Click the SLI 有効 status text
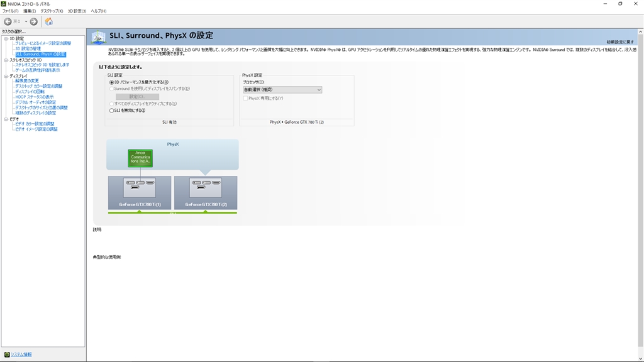644x362 pixels. pos(169,123)
